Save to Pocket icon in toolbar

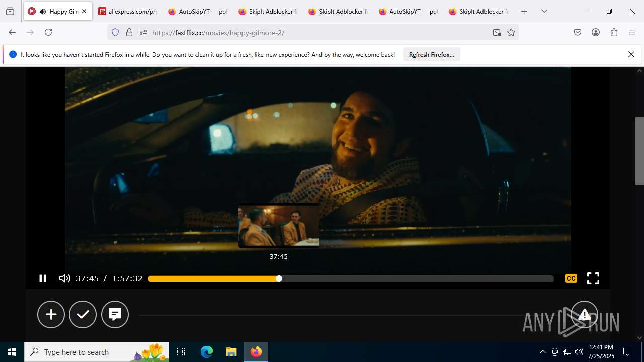point(578,32)
